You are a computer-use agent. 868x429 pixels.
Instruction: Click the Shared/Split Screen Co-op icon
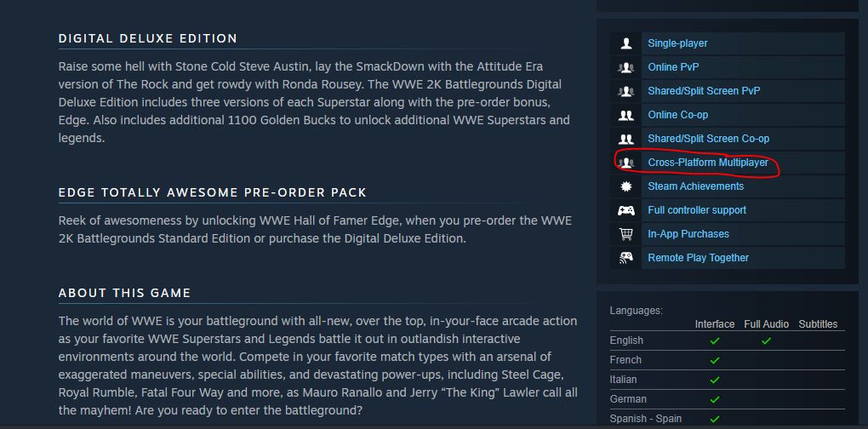[625, 139]
